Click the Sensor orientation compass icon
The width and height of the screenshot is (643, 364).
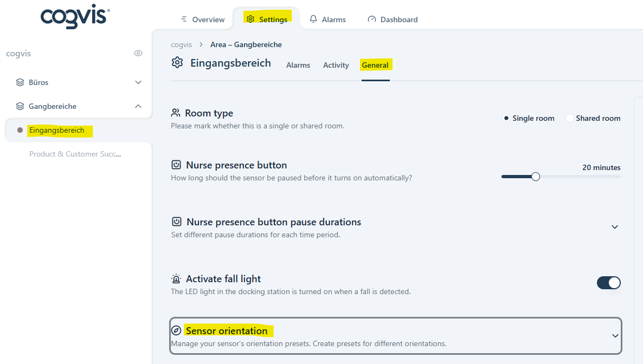[176, 331]
